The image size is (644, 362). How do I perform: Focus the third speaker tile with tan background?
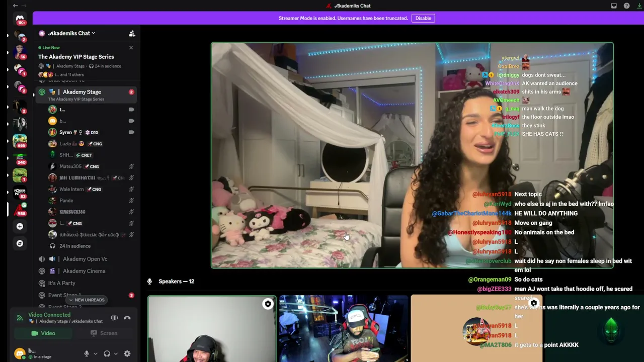point(476,329)
